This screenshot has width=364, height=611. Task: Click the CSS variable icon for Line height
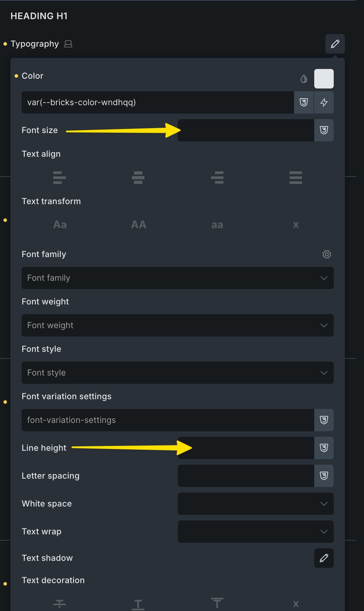(324, 448)
